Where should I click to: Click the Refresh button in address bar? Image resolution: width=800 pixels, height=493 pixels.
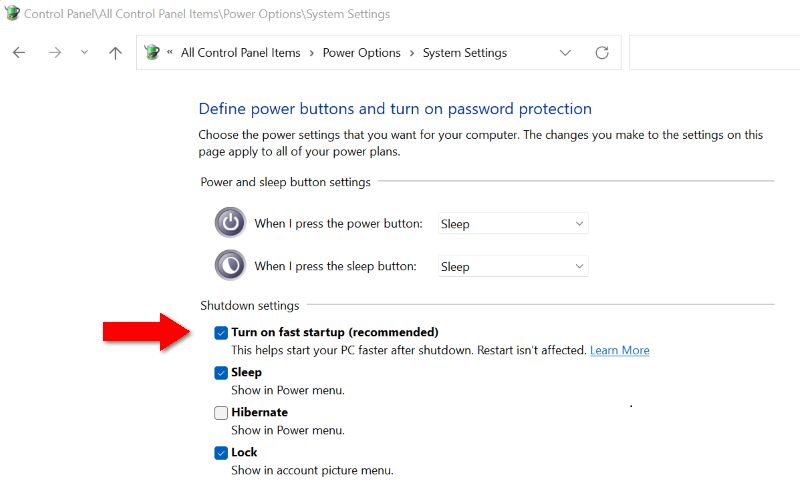(x=601, y=53)
